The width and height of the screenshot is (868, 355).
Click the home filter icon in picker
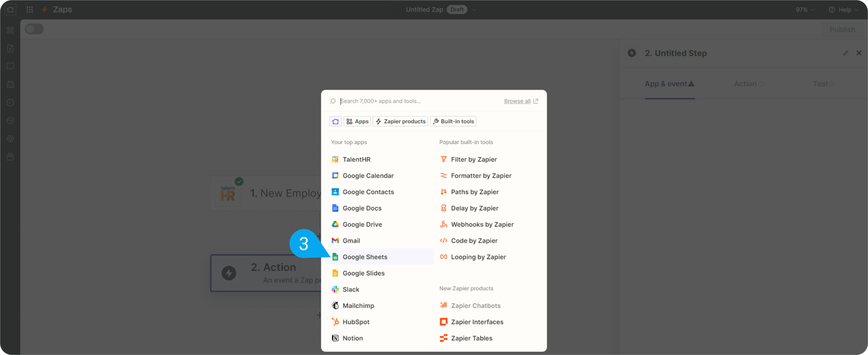click(x=335, y=121)
